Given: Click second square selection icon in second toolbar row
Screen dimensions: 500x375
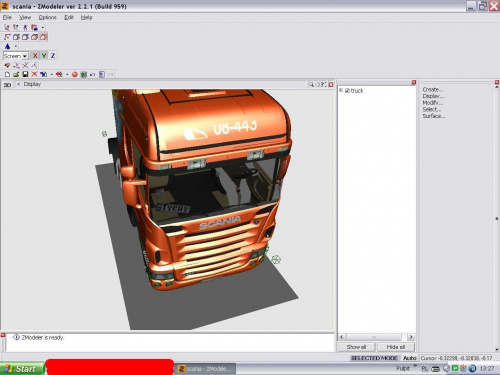Looking at the screenshot, I should [x=16, y=37].
